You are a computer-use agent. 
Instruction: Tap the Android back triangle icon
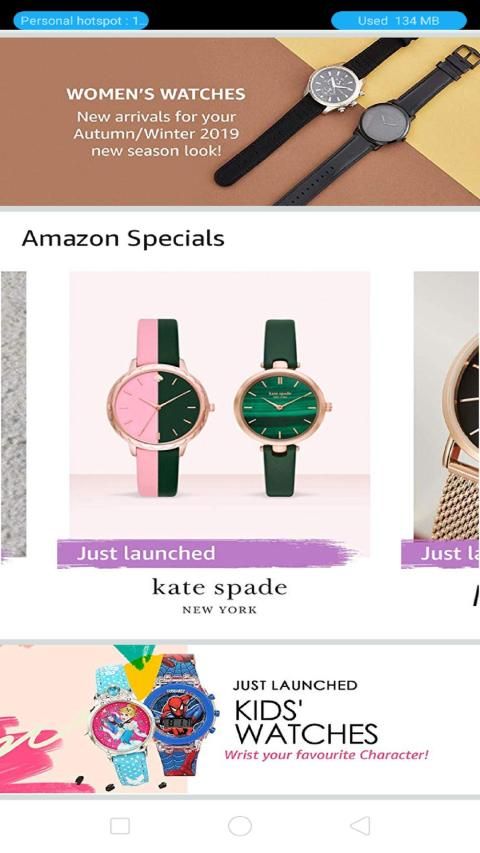click(x=360, y=825)
